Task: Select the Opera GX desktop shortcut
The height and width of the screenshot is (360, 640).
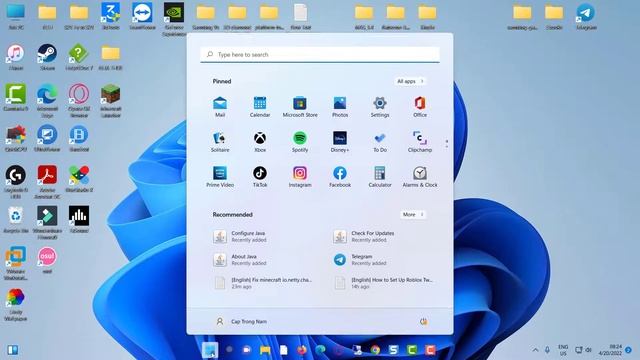Action: (79, 100)
